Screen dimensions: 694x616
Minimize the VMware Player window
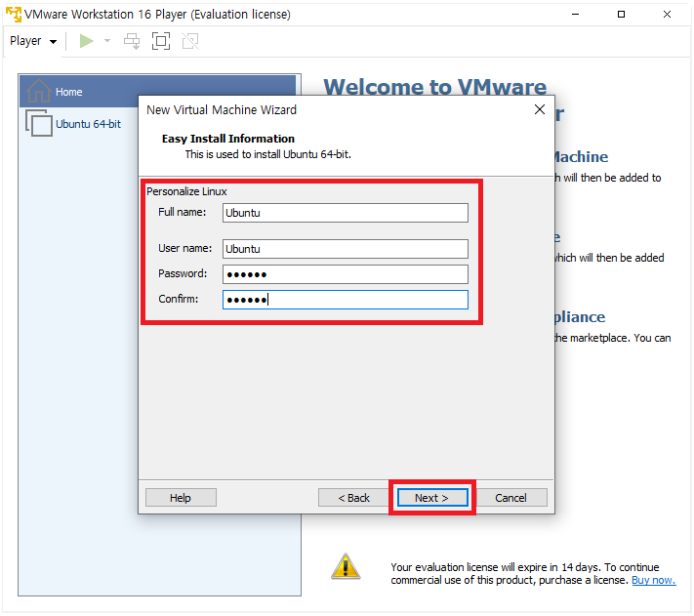(575, 15)
